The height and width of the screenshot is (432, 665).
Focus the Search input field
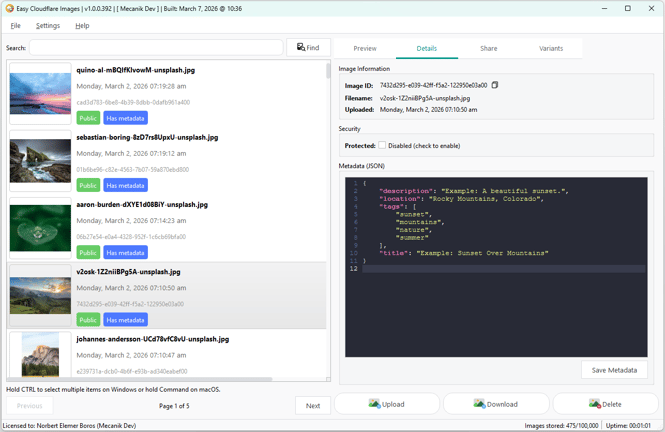pos(156,47)
